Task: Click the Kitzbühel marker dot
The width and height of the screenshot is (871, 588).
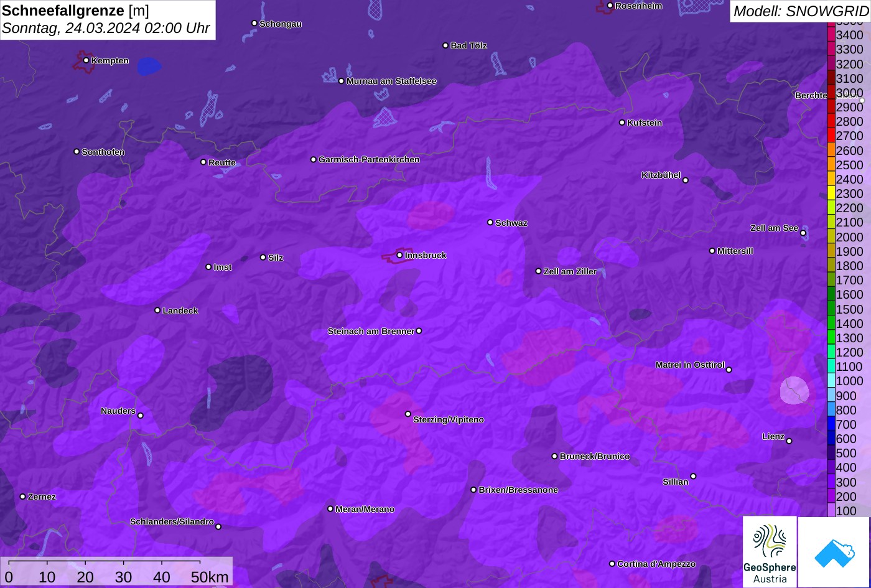Action: tap(686, 180)
